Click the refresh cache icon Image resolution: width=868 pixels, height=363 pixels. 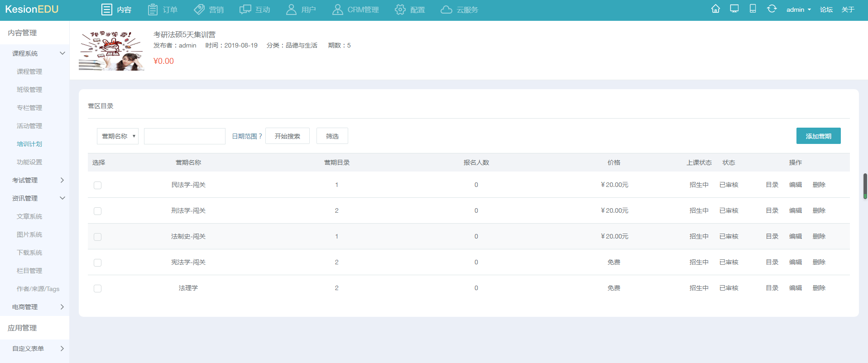[772, 9]
